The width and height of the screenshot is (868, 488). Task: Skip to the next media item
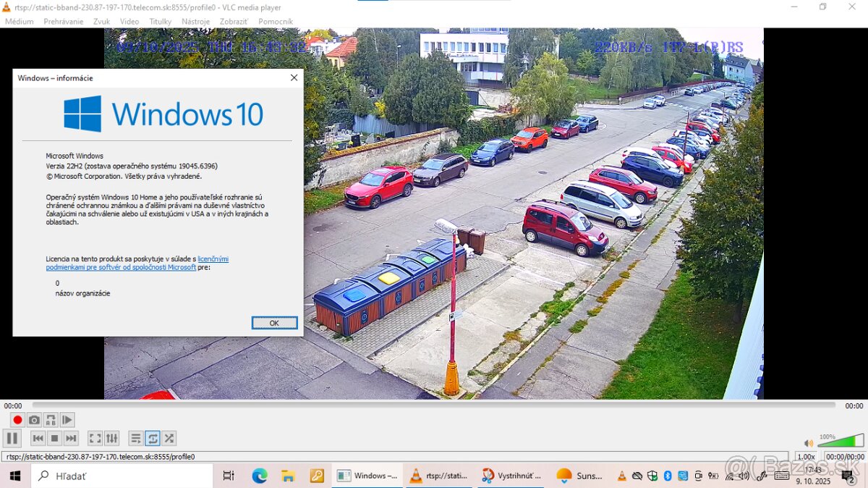coord(72,438)
